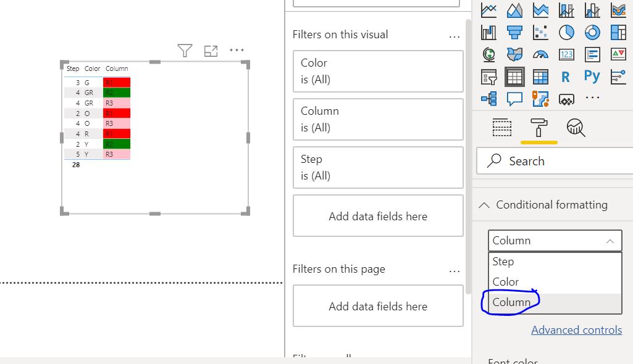Open more options for Filters on this visual
Viewport: 633px width, 364px height.
(454, 36)
